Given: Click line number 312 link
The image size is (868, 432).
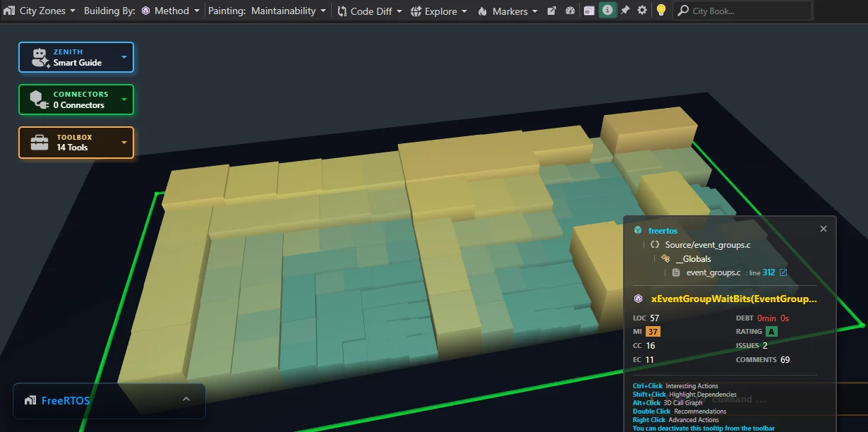Looking at the screenshot, I should (768, 272).
